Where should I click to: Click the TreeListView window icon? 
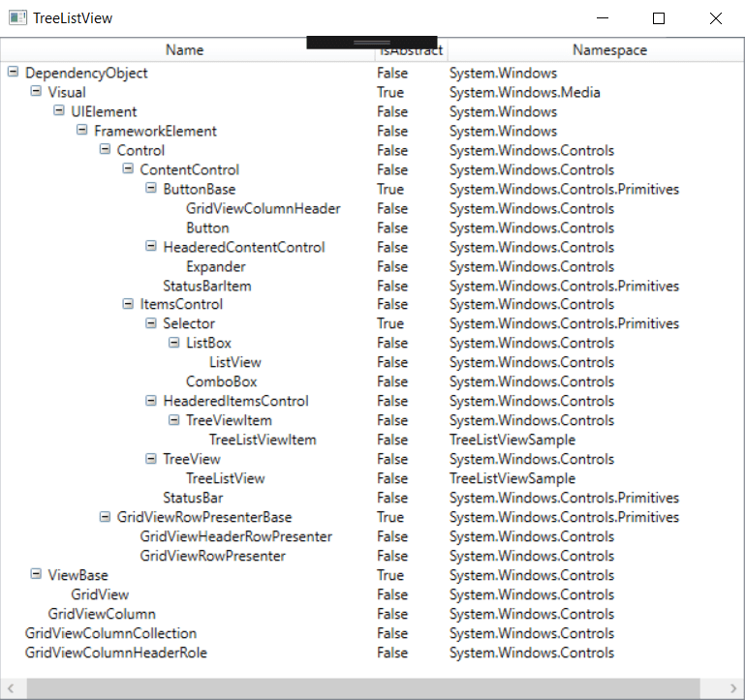(17, 18)
